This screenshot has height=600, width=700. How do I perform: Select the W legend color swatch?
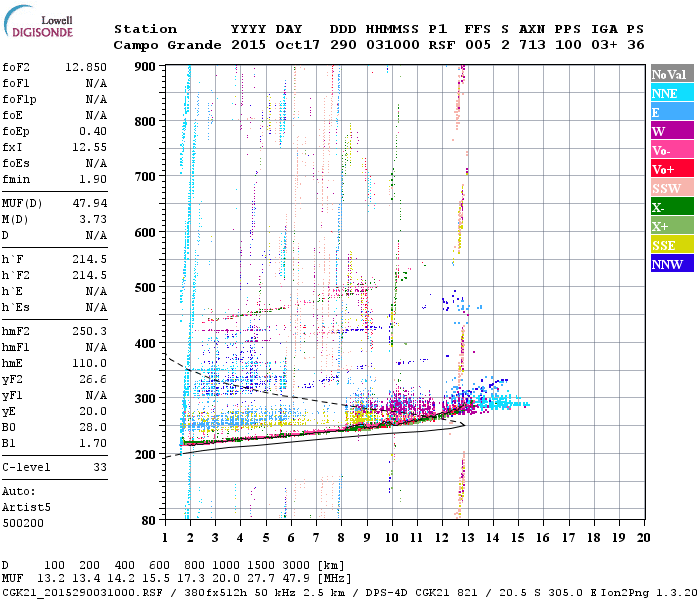pos(672,131)
